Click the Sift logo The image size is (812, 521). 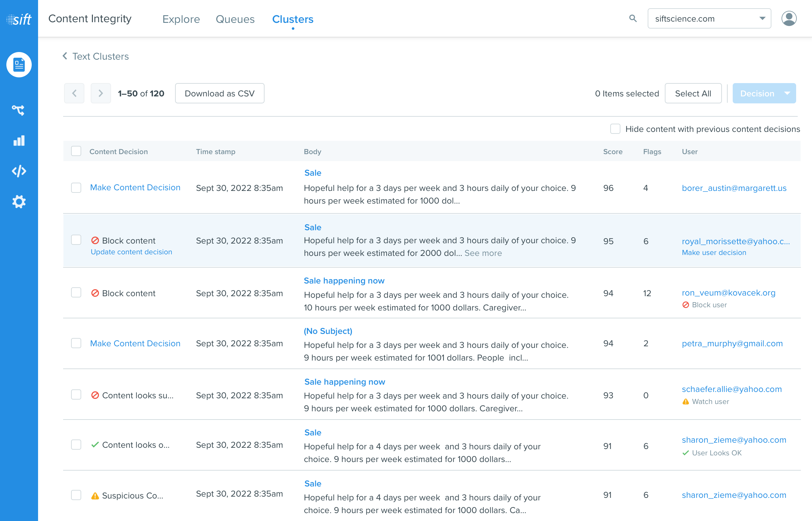(19, 19)
